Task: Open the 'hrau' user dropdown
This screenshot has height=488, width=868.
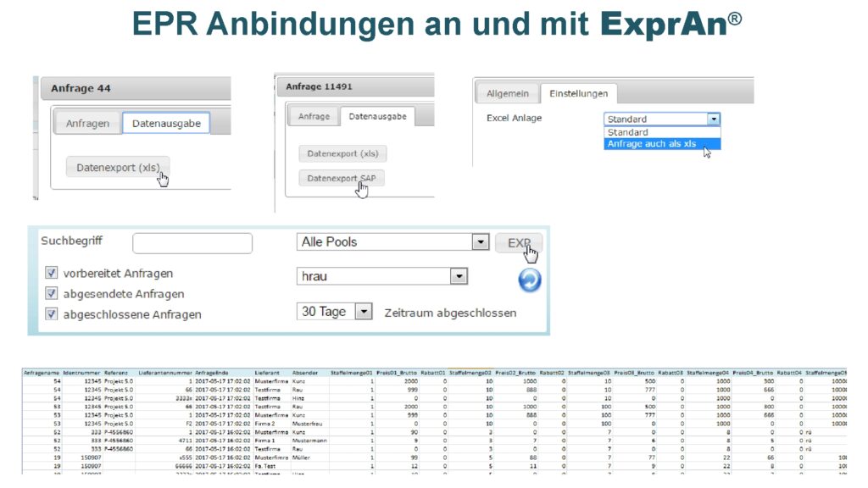Action: pos(382,276)
